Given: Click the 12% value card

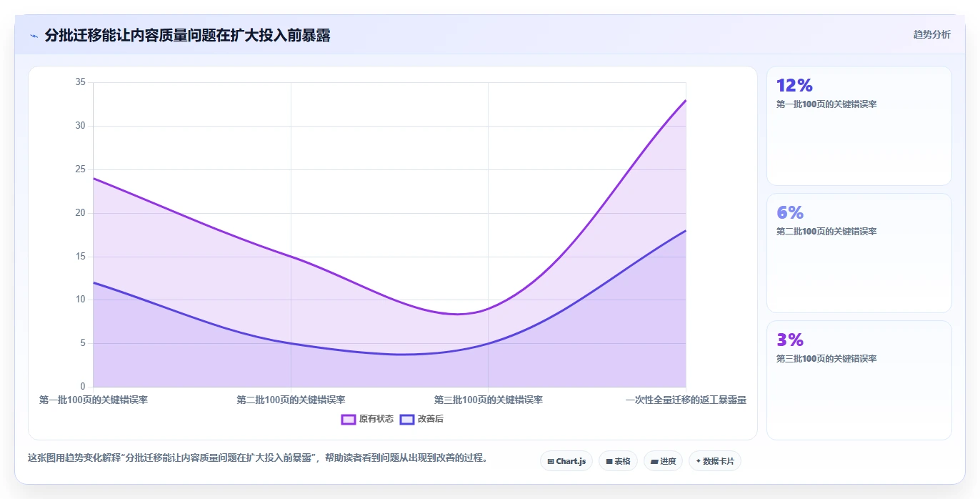Looking at the screenshot, I should pos(859,126).
